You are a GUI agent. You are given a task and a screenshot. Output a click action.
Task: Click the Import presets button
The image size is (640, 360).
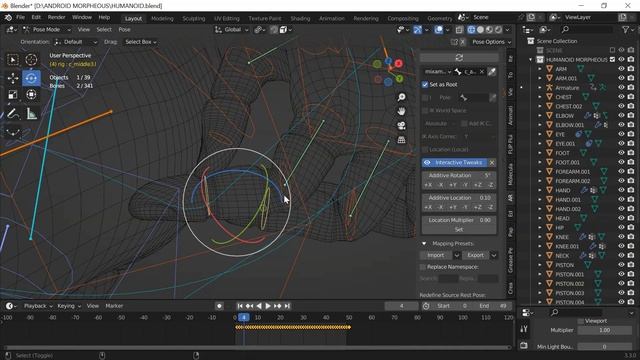(436, 255)
